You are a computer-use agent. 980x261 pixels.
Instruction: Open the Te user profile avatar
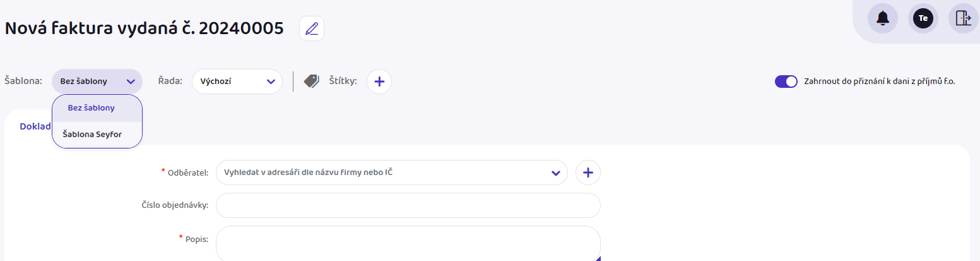pyautogui.click(x=923, y=18)
